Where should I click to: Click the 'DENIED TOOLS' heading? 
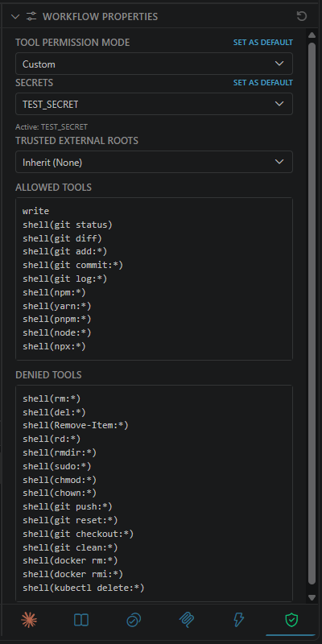point(48,375)
